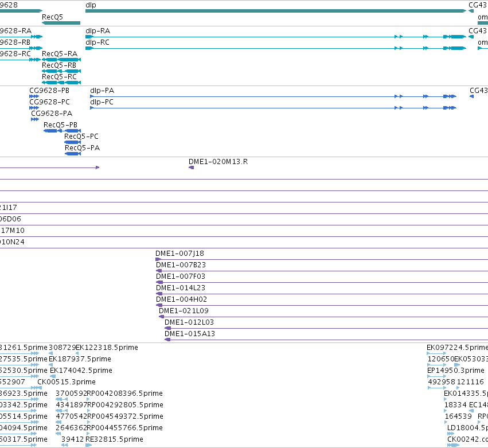Open the dlp-PA protein label
Image resolution: width=488 pixels, height=448 pixels.
[x=102, y=91]
